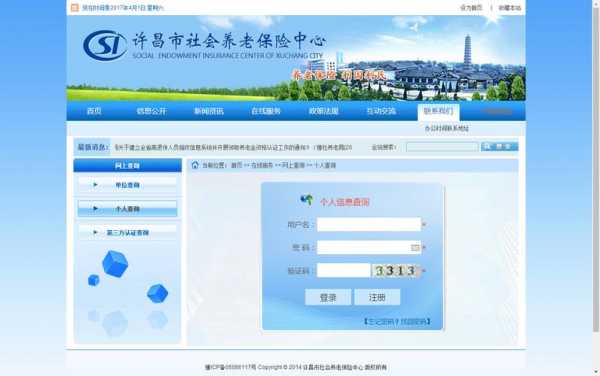Click the forgot password link
Viewport: 600px width, 376px height.
click(397, 322)
